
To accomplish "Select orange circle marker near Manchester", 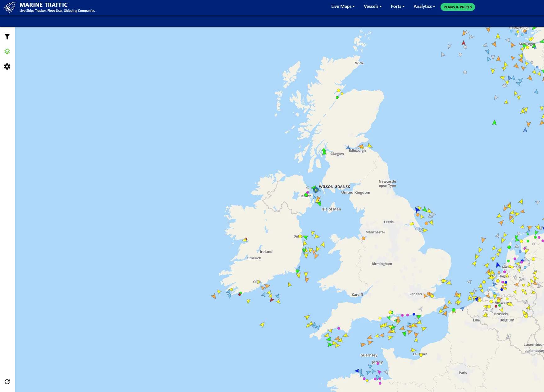I will point(363,238).
